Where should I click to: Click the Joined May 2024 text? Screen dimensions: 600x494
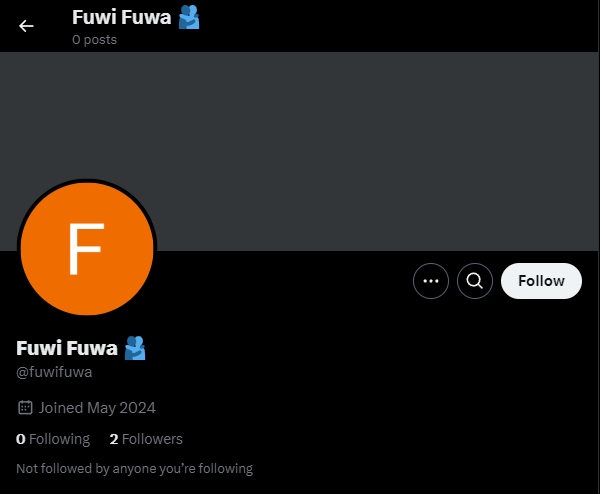tap(97, 408)
